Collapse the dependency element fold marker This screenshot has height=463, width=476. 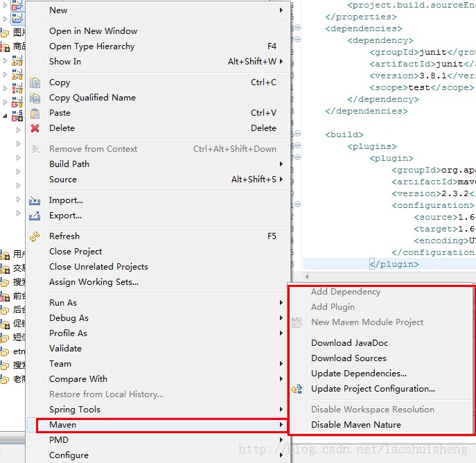(298, 40)
